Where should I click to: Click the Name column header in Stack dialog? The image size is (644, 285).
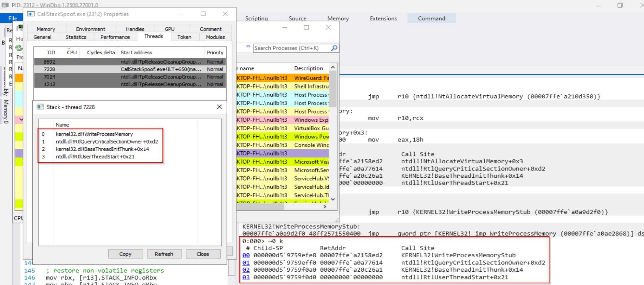click(x=125, y=125)
